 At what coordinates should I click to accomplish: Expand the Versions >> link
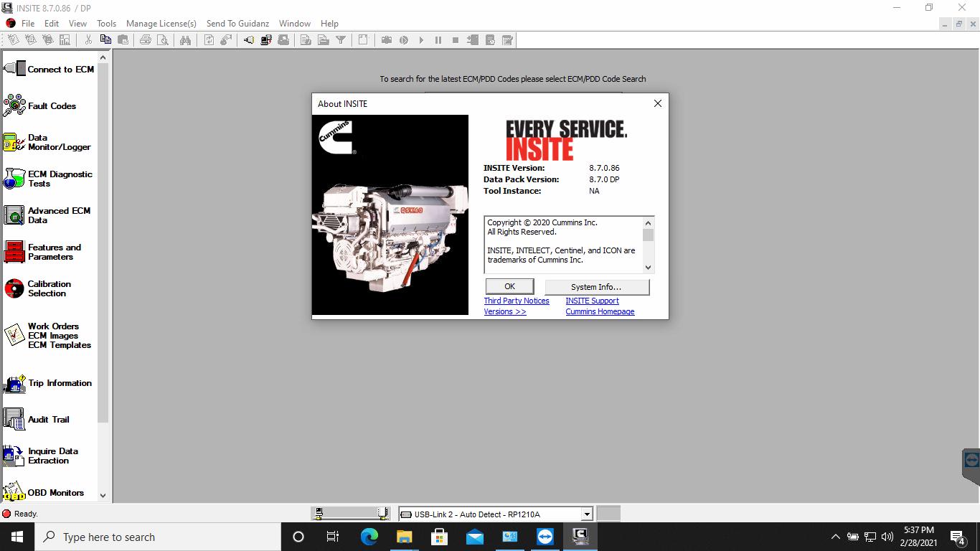(x=505, y=311)
